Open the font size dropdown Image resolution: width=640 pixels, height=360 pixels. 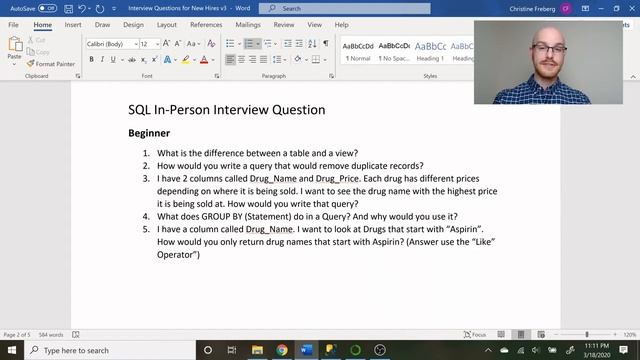tap(157, 44)
